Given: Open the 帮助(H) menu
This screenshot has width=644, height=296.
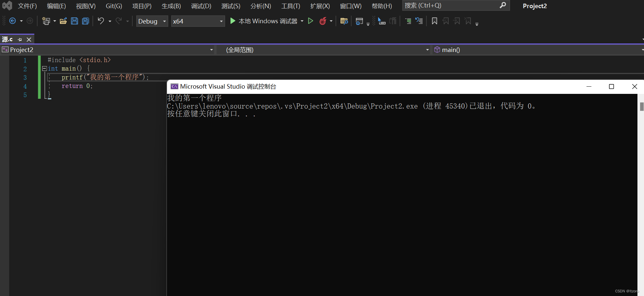Looking at the screenshot, I should (382, 6).
